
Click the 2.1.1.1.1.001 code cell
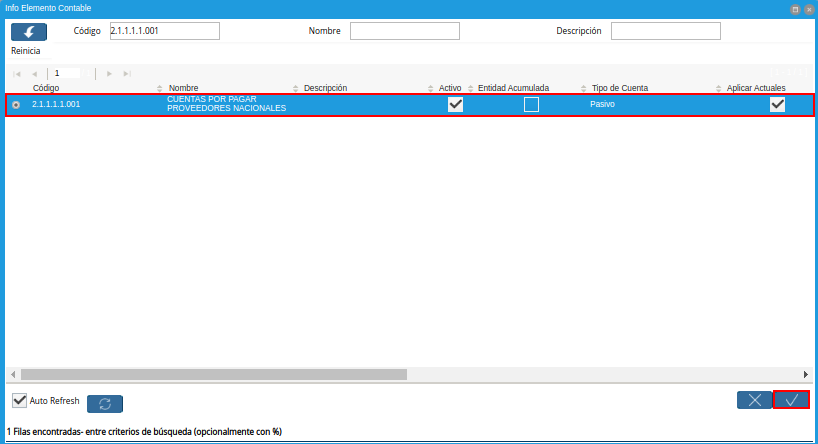click(x=56, y=104)
